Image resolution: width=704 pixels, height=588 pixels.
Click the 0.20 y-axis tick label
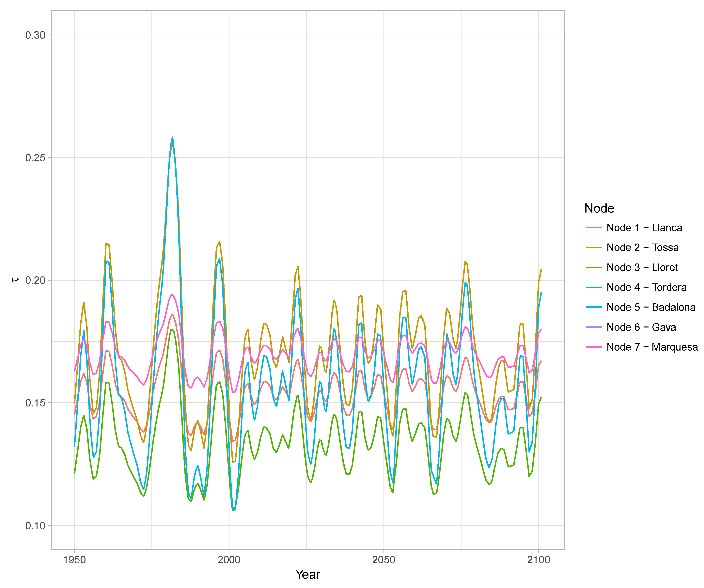35,280
